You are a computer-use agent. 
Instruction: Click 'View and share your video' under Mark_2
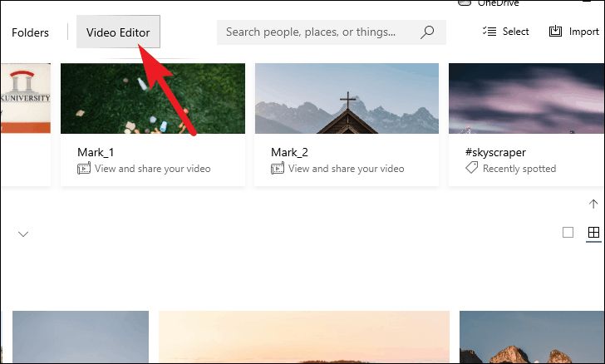coord(347,169)
